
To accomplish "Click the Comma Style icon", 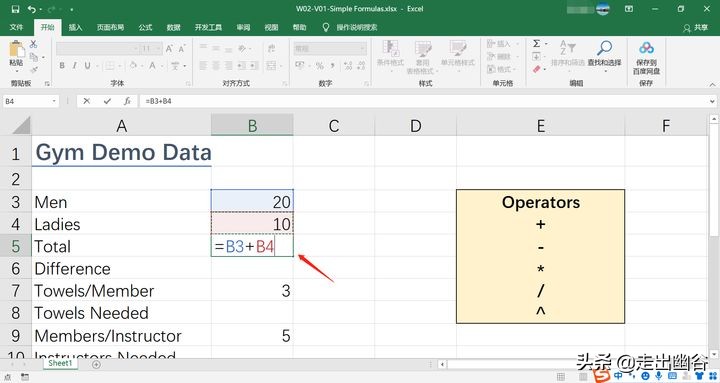I will click(332, 66).
